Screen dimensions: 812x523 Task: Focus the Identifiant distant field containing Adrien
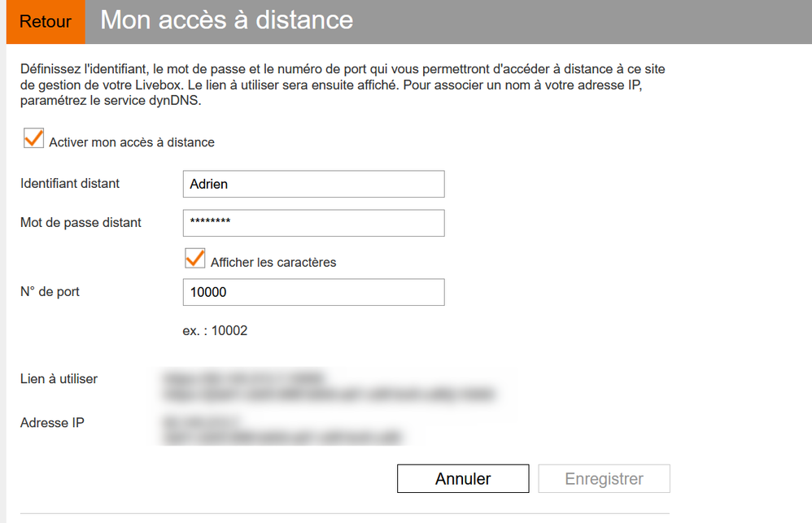[x=313, y=184]
